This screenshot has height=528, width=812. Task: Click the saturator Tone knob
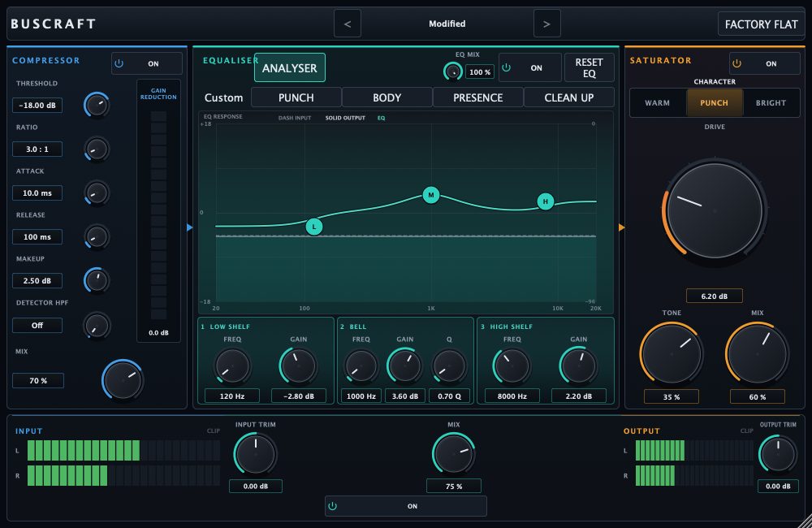(x=672, y=354)
